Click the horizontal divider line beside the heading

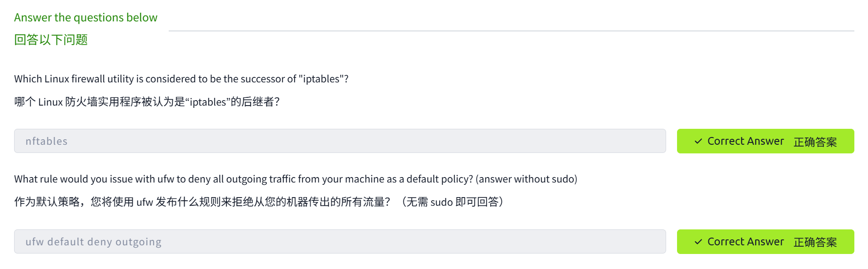tap(511, 31)
